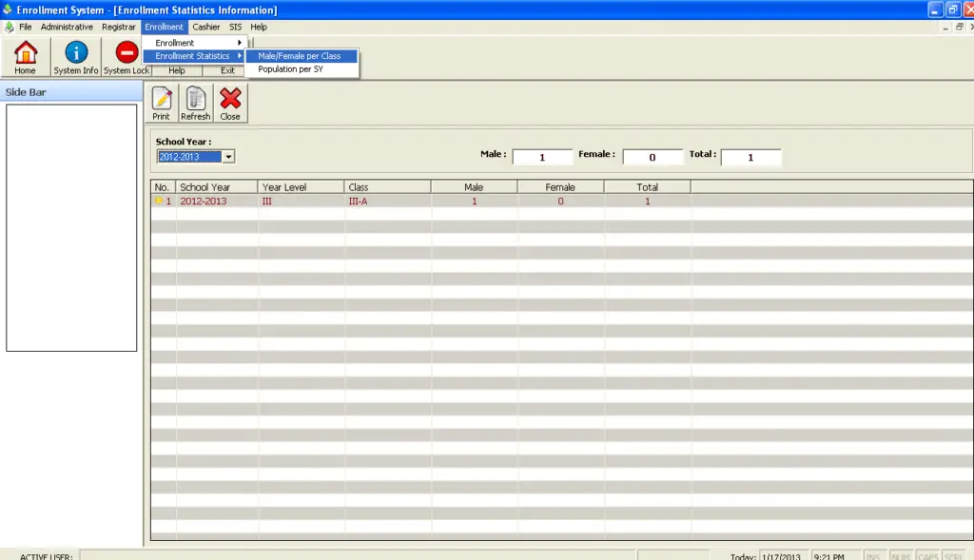Choose Male/Female per Class
The height and width of the screenshot is (560, 974).
click(x=302, y=56)
